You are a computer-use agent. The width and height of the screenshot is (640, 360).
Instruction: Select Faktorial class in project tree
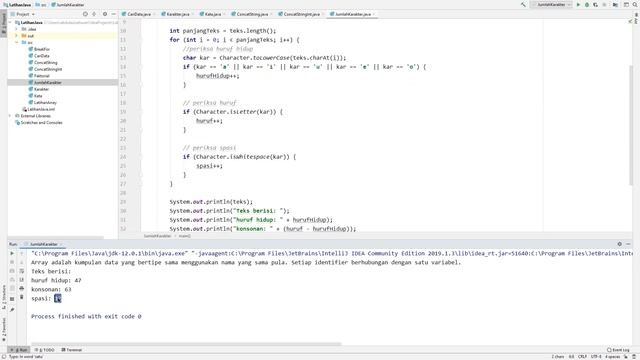click(x=39, y=76)
